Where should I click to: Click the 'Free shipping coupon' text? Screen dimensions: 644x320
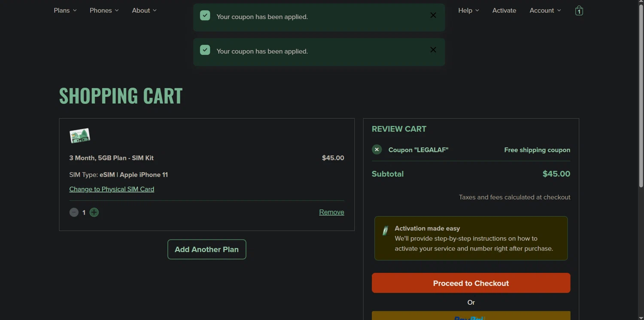click(x=537, y=150)
